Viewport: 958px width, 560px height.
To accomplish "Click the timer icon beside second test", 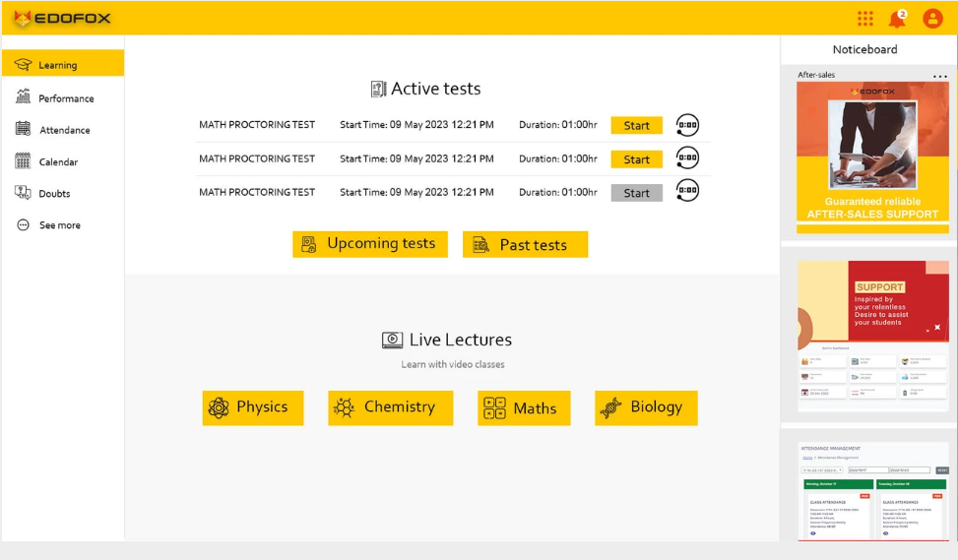I will 687,158.
